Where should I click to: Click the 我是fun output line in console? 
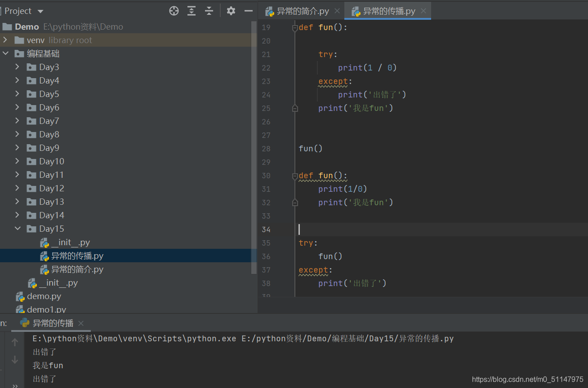pos(48,366)
